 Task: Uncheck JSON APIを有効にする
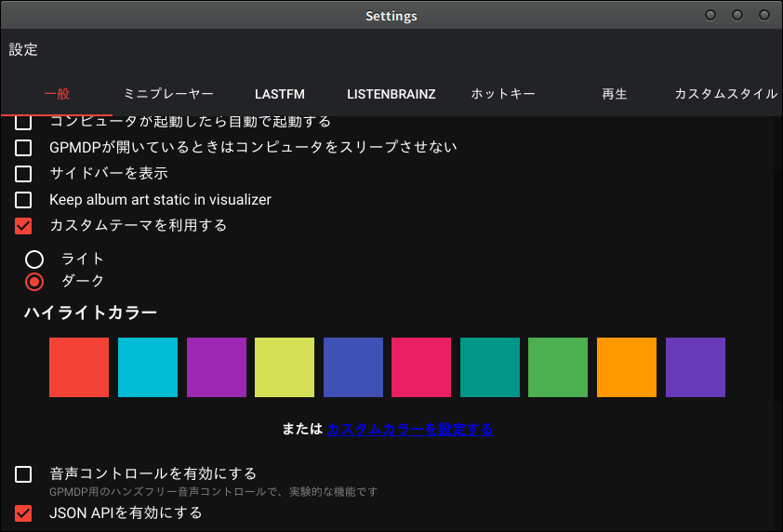pos(23,513)
